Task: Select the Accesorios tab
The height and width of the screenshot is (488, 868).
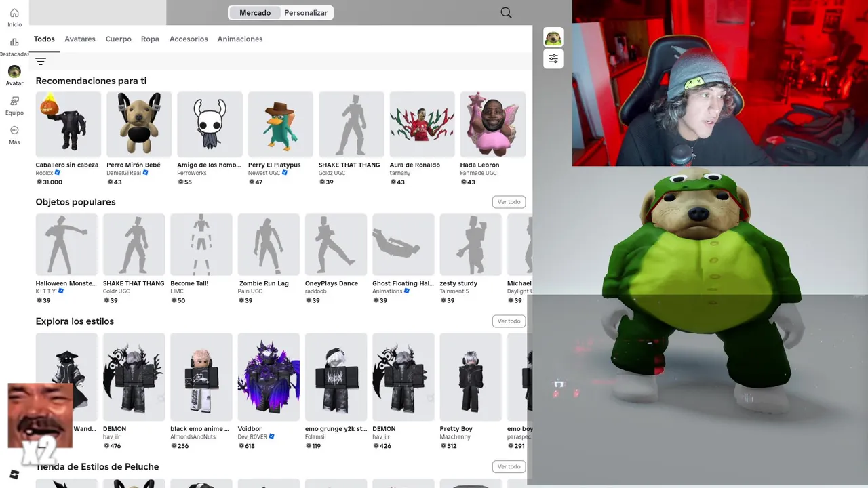Action: tap(189, 39)
